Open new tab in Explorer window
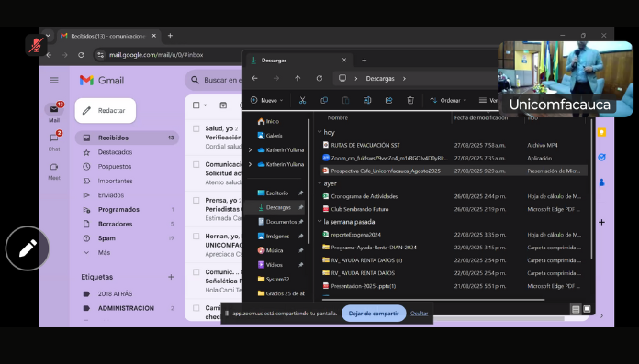The image size is (639, 364). (x=364, y=61)
